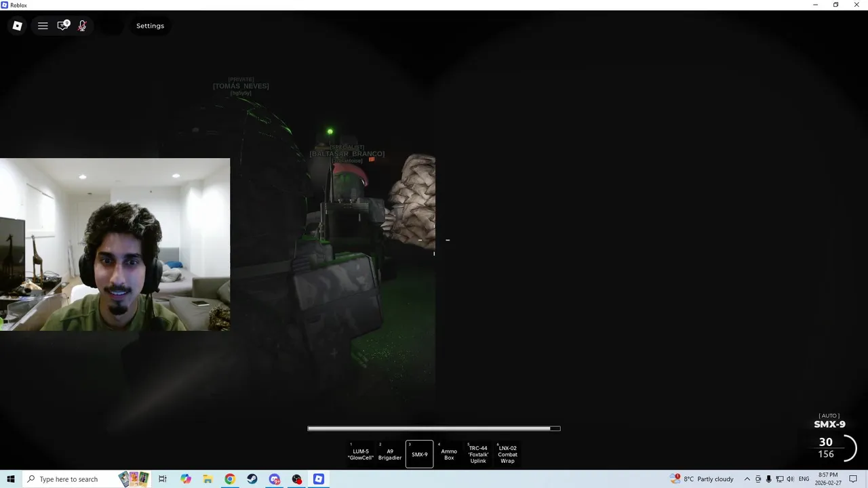This screenshot has width=868, height=488.
Task: Click the SMX-9 weapon name label
Action: click(829, 425)
